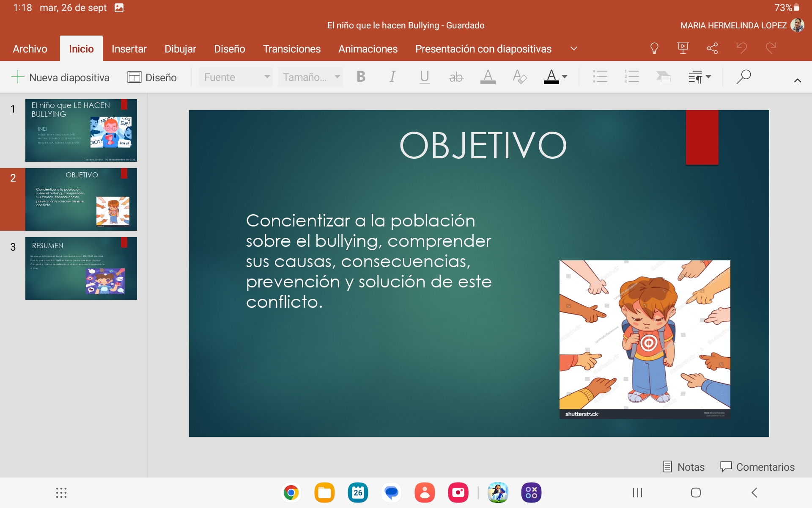Click the Undo arrow
812x508 pixels.
click(x=741, y=48)
